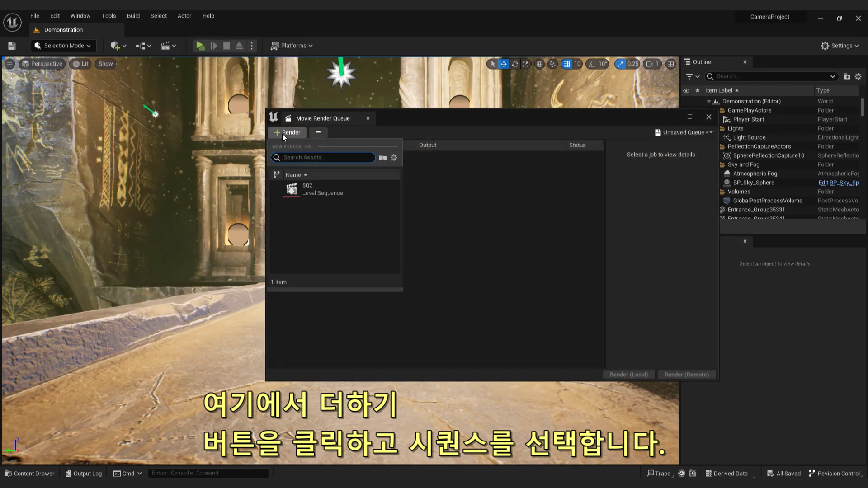This screenshot has width=868, height=488.
Task: Click the Play in editor button
Action: point(201,46)
